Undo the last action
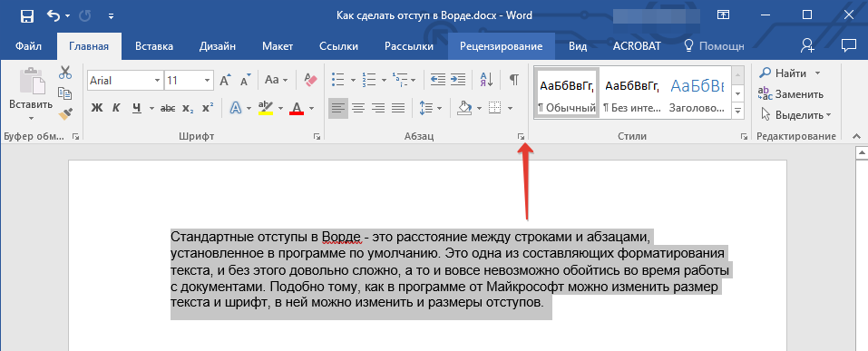This screenshot has height=351, width=868. click(x=54, y=15)
